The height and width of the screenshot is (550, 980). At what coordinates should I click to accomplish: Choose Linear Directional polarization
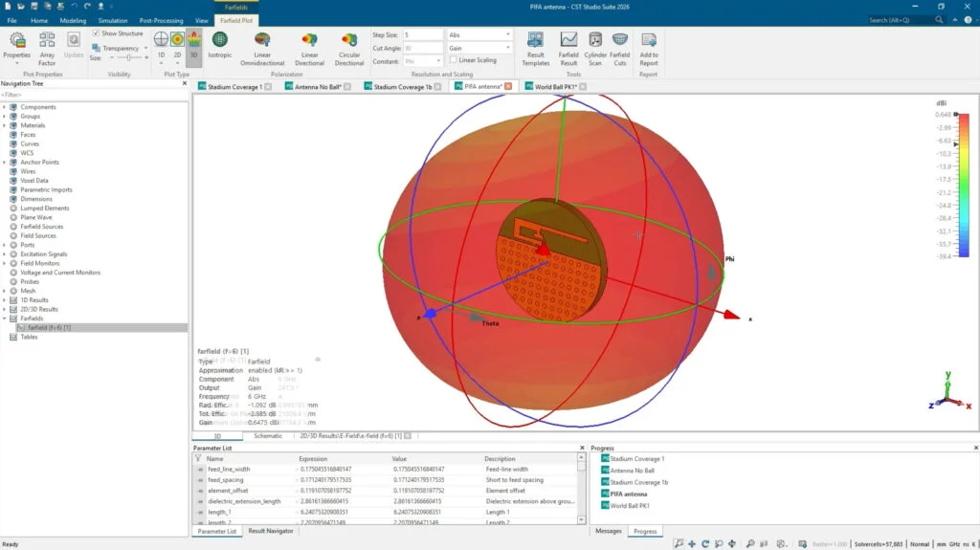point(309,49)
